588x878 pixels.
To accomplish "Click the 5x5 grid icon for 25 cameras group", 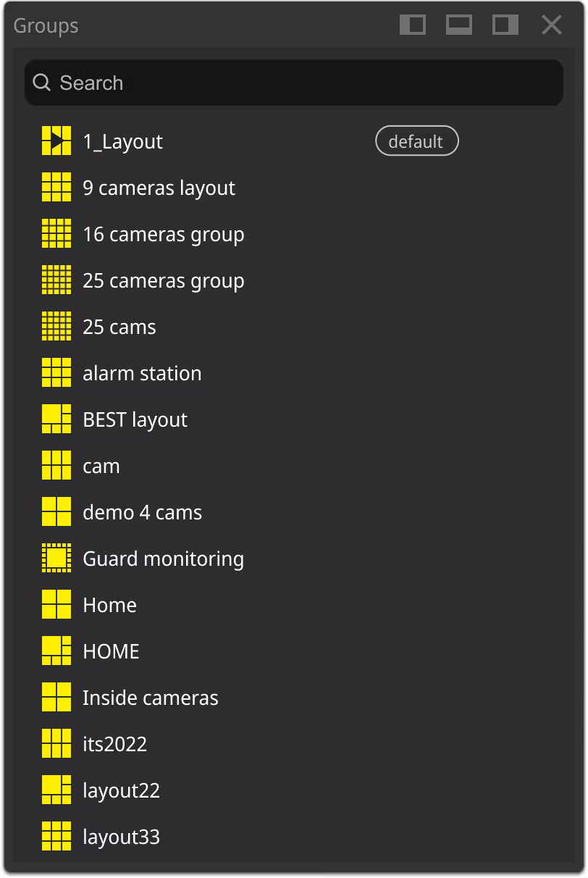I will tap(56, 280).
